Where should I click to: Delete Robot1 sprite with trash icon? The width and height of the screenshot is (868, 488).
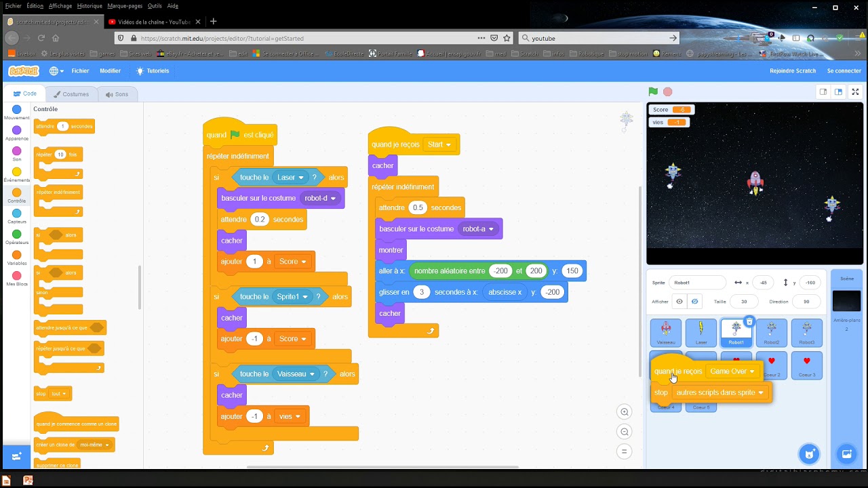tap(749, 321)
